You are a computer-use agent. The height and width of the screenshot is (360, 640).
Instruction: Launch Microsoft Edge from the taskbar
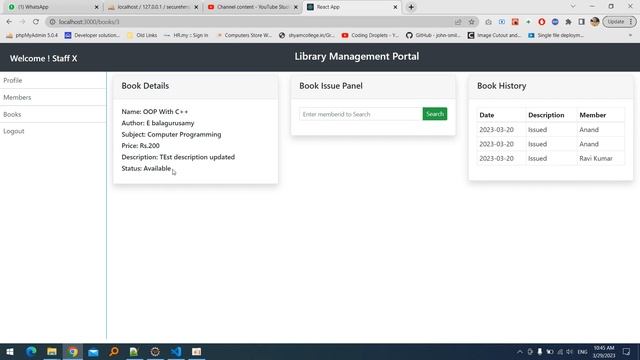31,351
